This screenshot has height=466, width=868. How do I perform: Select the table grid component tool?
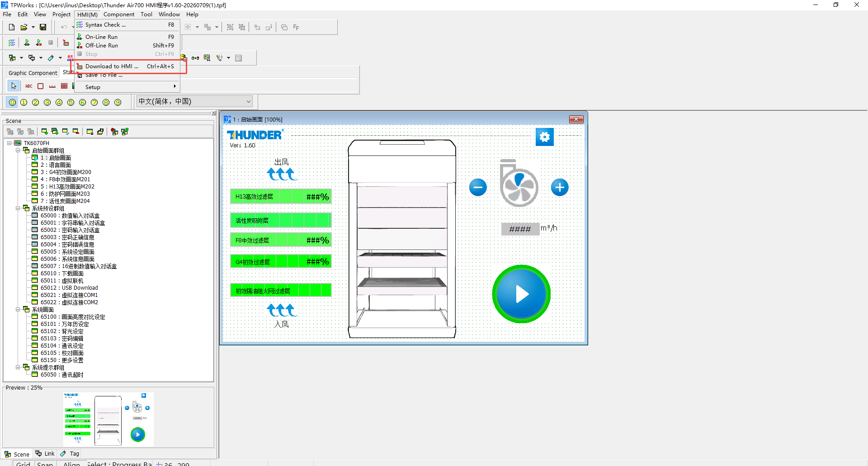coord(64,86)
